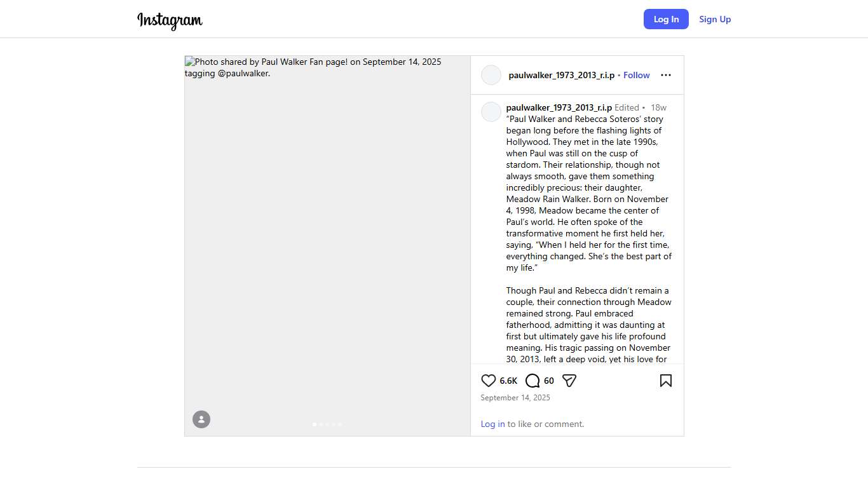This screenshot has height=488, width=868.
Task: Follow paulwalker_1973_2013_r.i.p
Action: 636,75
